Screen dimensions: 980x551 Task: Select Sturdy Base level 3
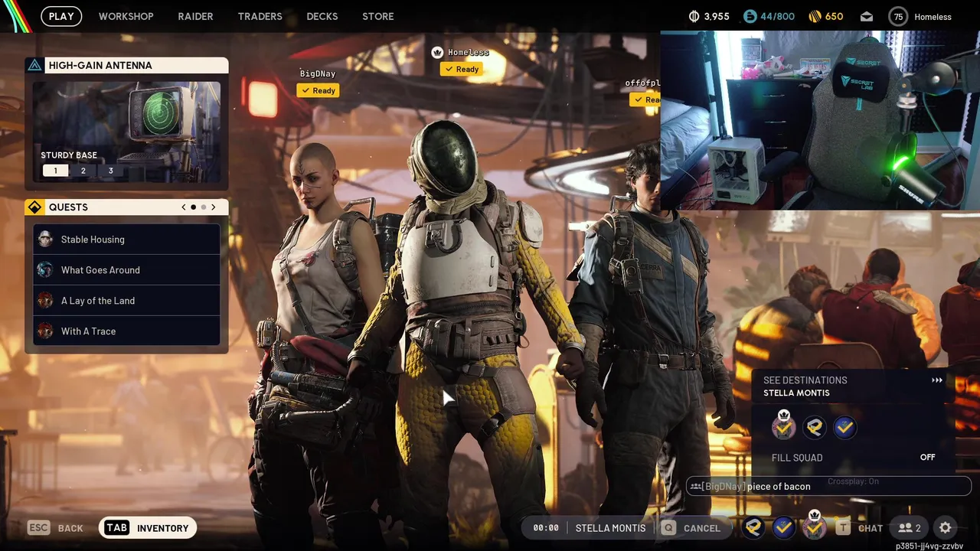(x=111, y=171)
